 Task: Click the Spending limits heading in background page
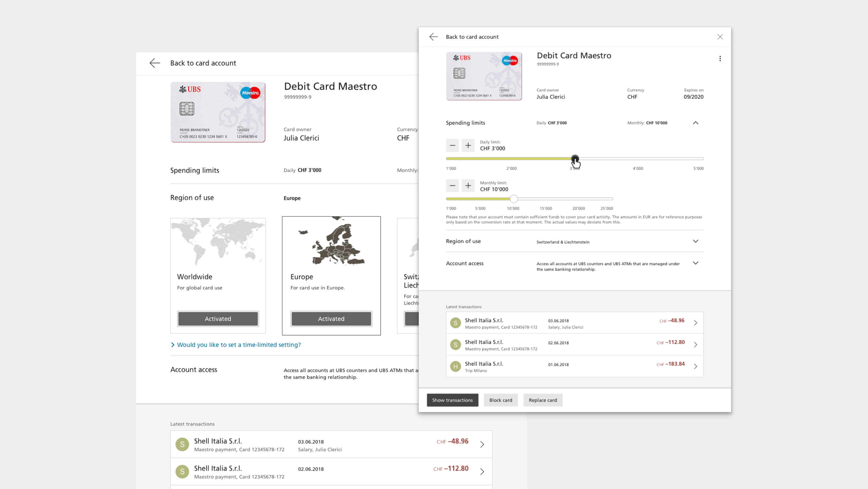[194, 170]
